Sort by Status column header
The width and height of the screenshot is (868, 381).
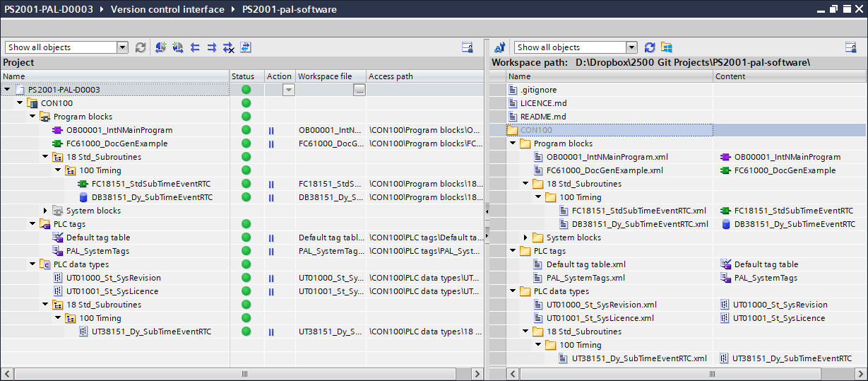246,76
